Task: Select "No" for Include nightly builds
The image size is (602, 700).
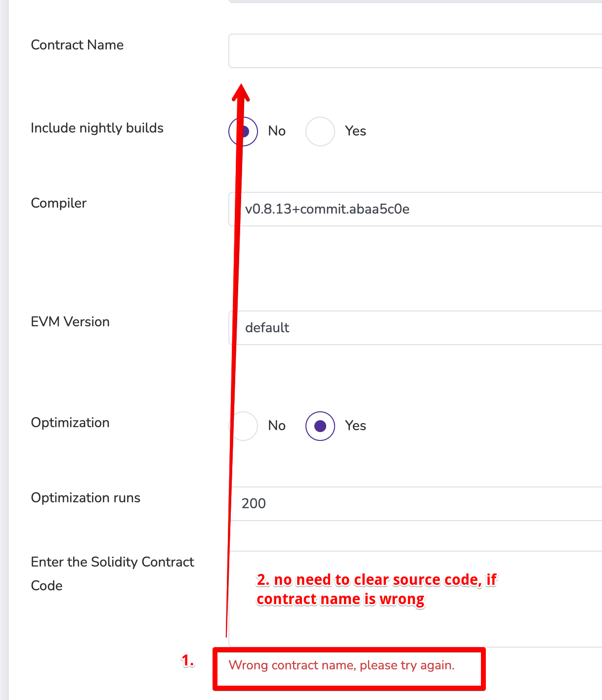Action: point(243,131)
